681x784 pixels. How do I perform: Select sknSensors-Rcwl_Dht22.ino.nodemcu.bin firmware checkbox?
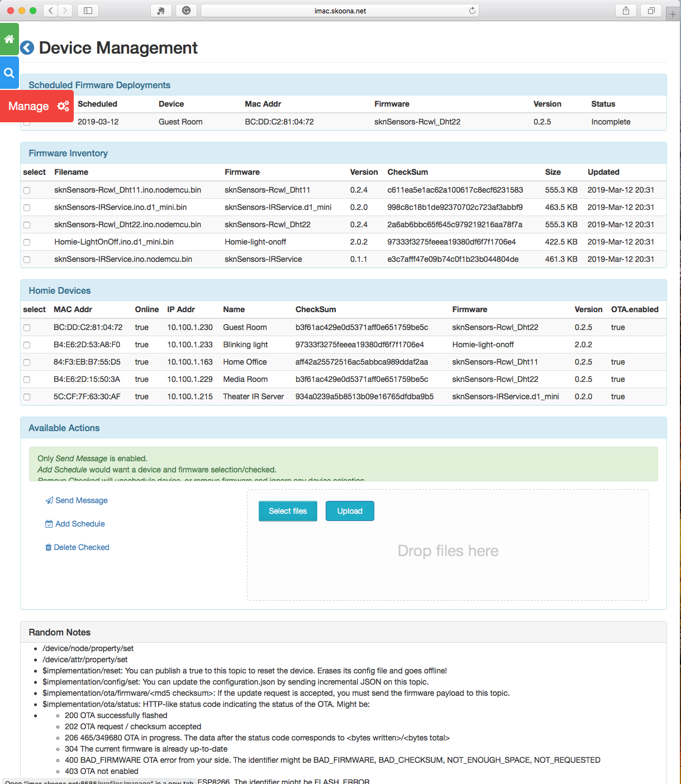pos(27,225)
